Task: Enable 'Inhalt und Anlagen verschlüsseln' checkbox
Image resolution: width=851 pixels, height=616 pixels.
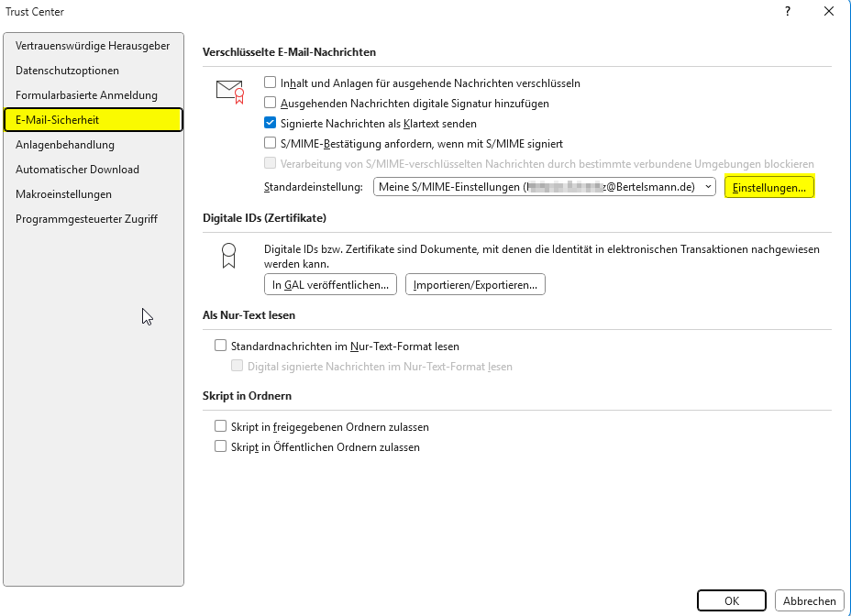Action: (x=270, y=82)
